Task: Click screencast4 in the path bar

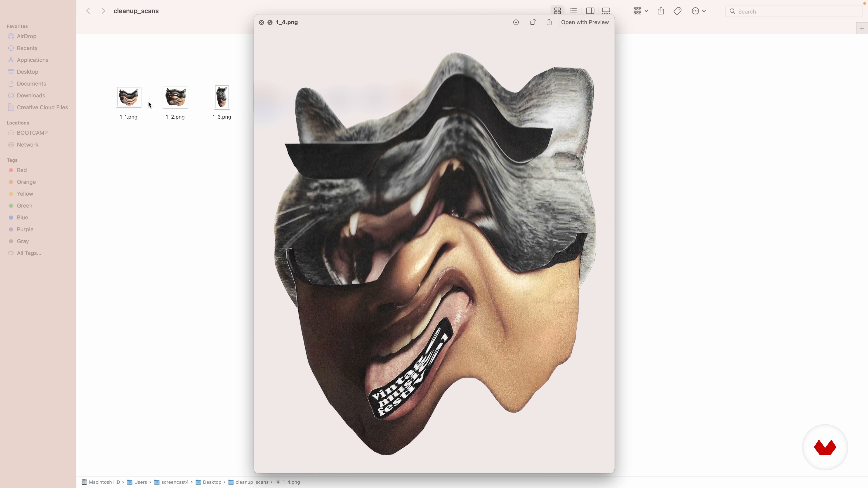Action: tap(171, 482)
